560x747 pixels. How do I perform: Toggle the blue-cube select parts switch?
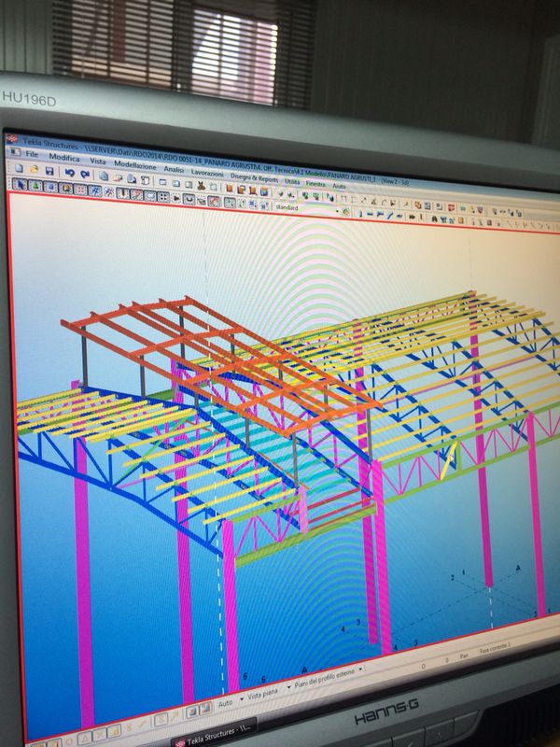point(50,186)
